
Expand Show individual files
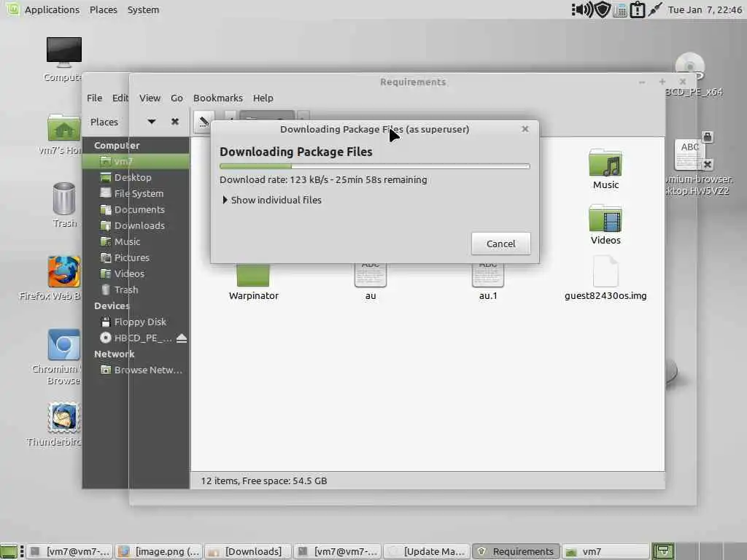272,200
